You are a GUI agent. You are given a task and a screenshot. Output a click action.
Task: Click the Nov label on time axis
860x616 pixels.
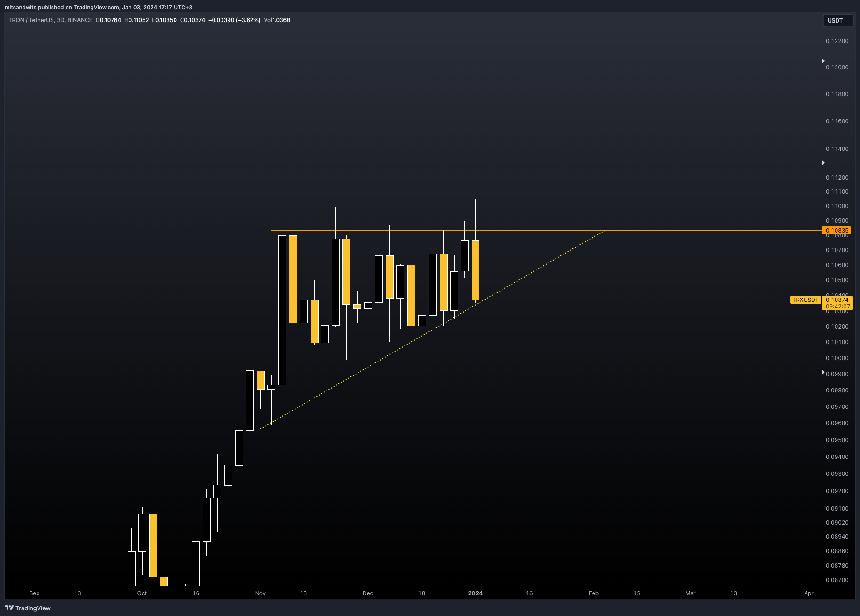click(x=260, y=593)
